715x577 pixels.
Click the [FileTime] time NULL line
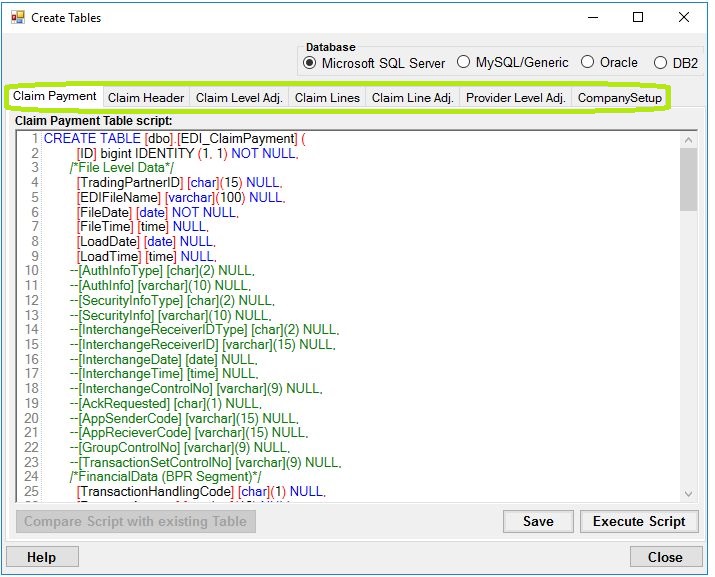tap(143, 227)
